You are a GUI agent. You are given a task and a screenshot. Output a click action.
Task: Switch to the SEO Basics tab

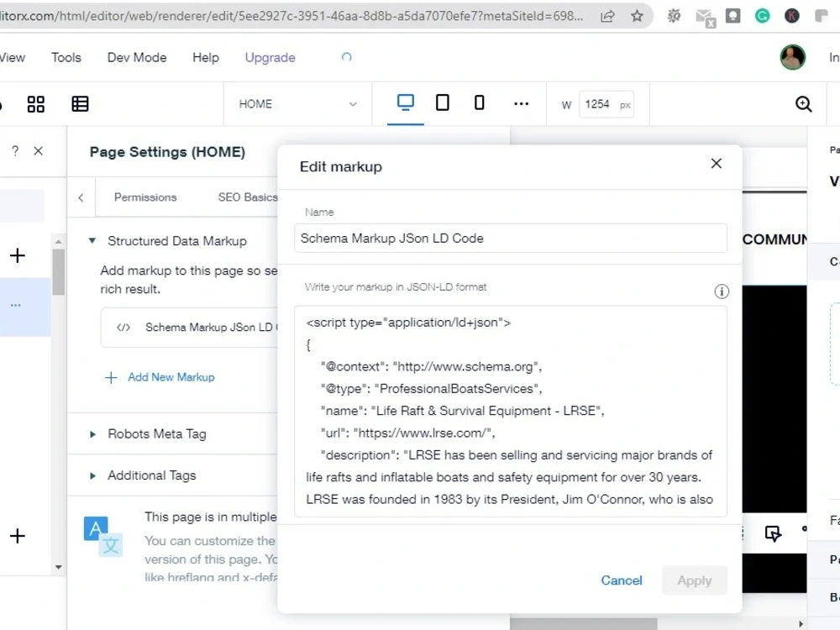pos(248,197)
